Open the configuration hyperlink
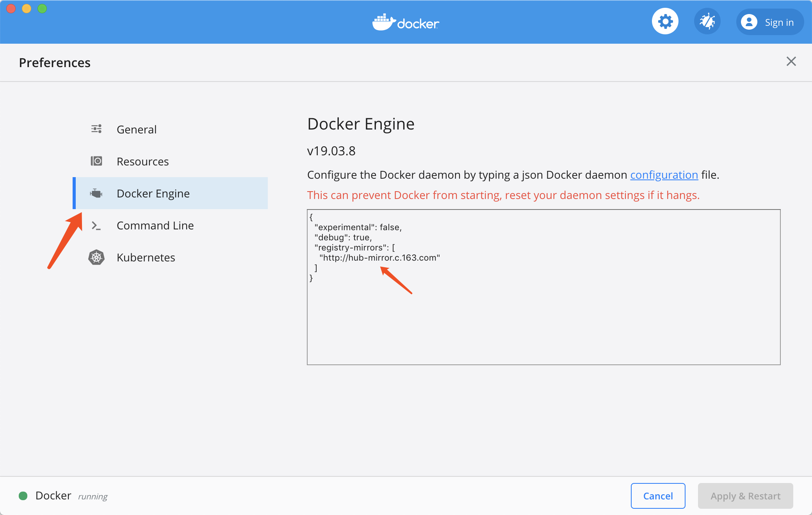 coord(664,175)
